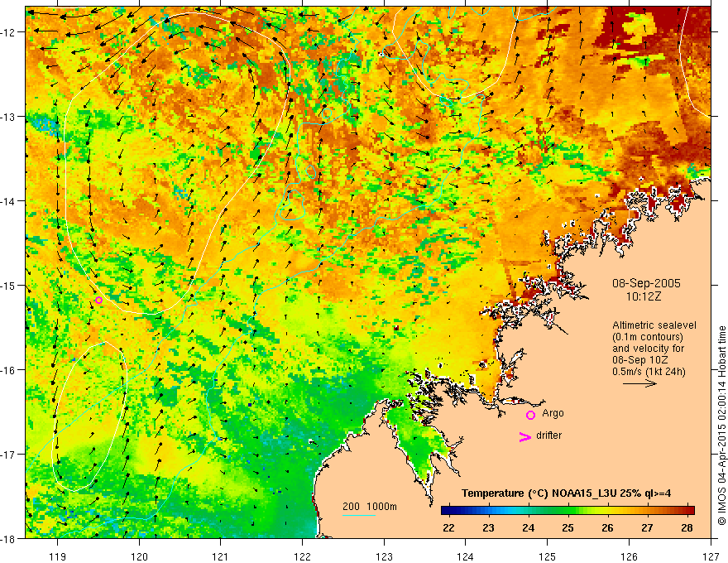
Task: Click the colorbar label 23
Action: (488, 528)
